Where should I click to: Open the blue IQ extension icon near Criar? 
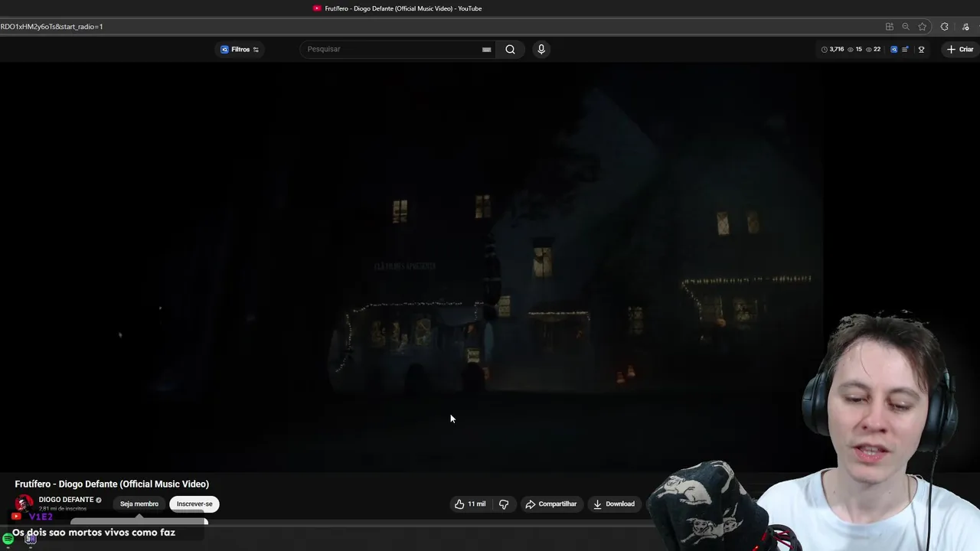(893, 49)
